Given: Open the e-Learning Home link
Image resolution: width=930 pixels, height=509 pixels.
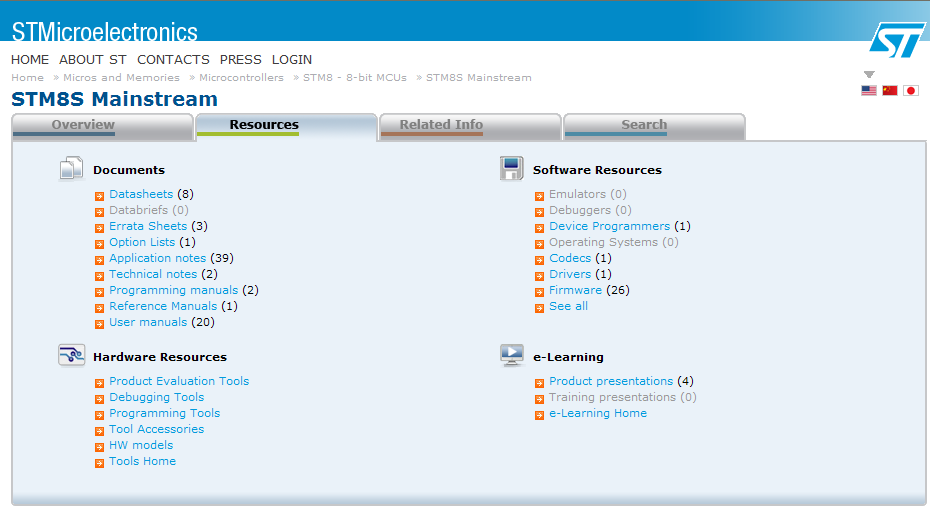Looking at the screenshot, I should [598, 413].
